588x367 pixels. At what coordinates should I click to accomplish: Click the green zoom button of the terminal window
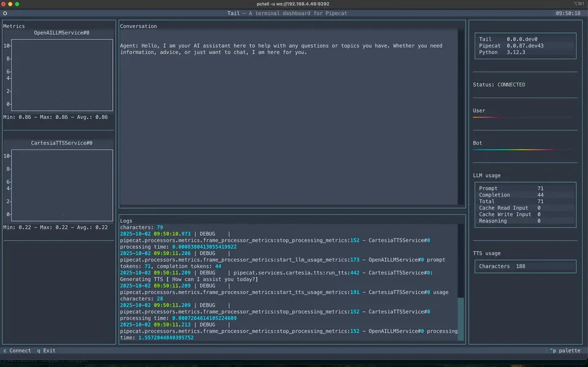tap(17, 4)
